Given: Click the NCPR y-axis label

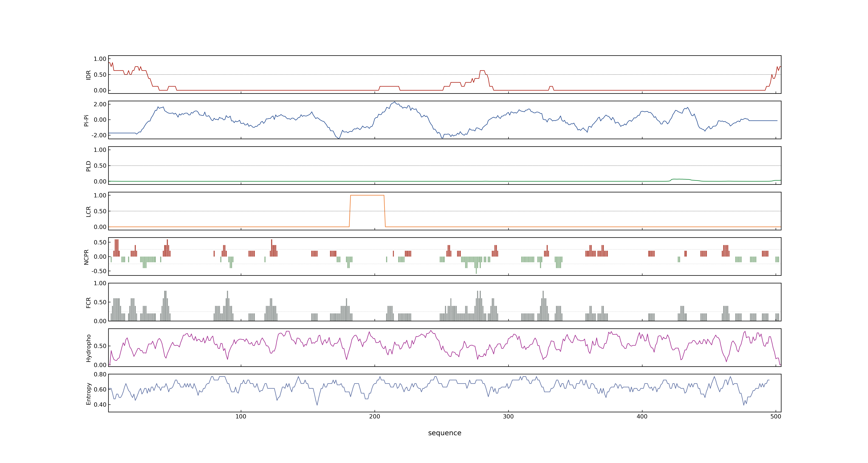Looking at the screenshot, I should tap(86, 257).
